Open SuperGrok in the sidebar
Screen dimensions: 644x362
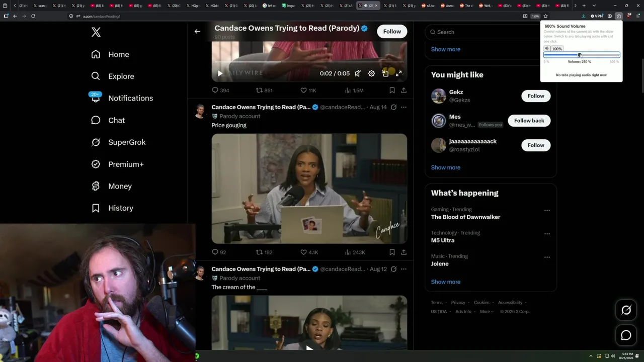[118, 142]
